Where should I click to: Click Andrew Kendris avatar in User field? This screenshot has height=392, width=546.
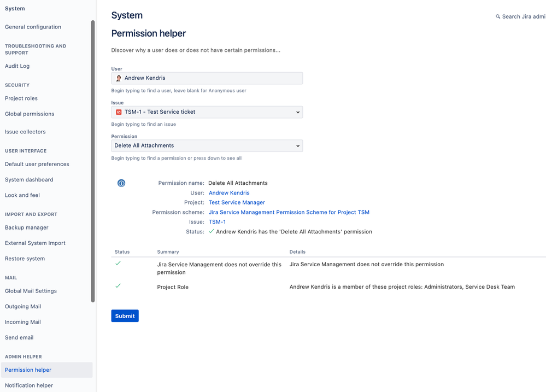[x=119, y=78]
